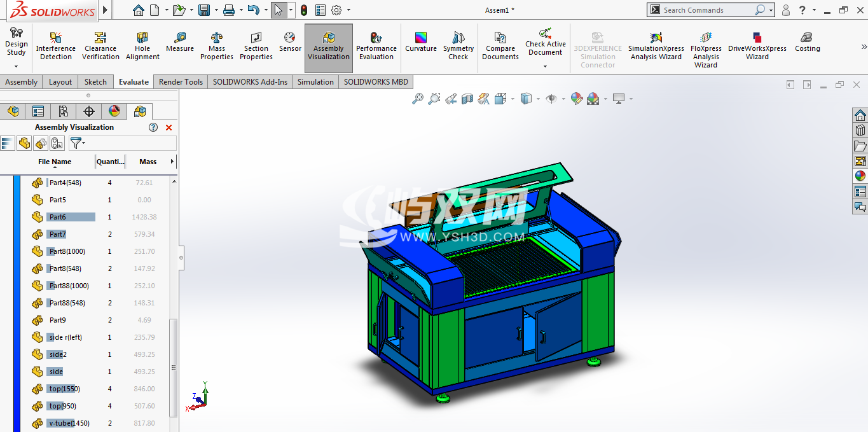Viewport: 868px width, 432px height.
Task: Click the blue gradient color bar slider
Action: [17, 303]
